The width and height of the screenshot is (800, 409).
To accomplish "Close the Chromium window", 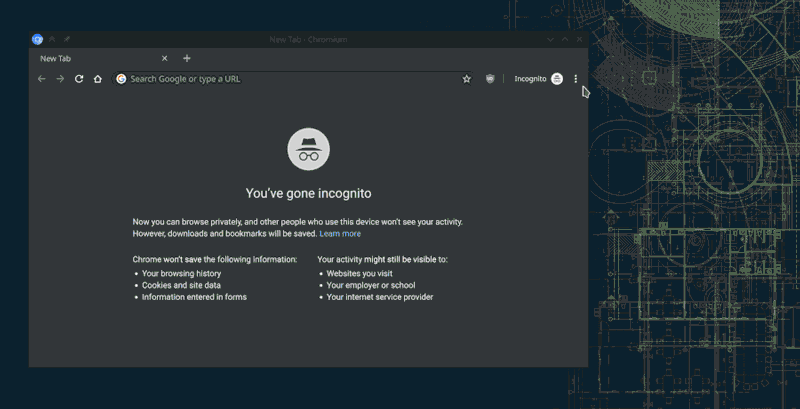I will pyautogui.click(x=580, y=39).
